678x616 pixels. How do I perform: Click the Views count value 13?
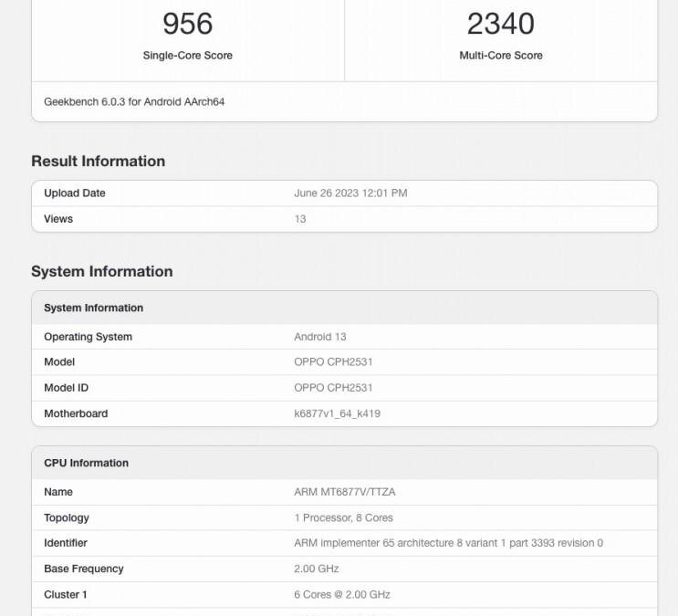click(300, 219)
